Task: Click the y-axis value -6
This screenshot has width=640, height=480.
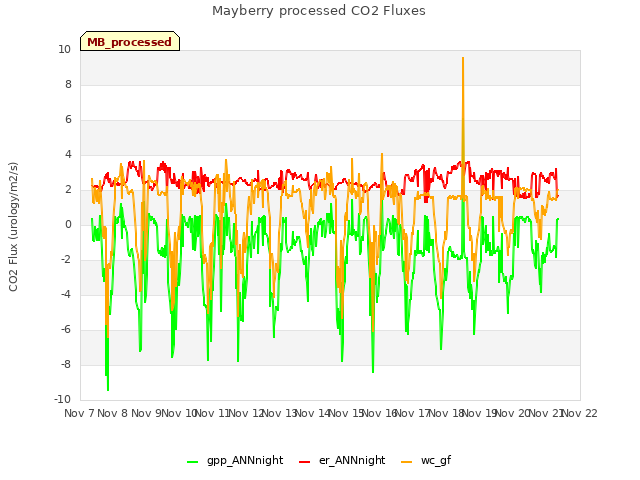Action: coord(66,329)
